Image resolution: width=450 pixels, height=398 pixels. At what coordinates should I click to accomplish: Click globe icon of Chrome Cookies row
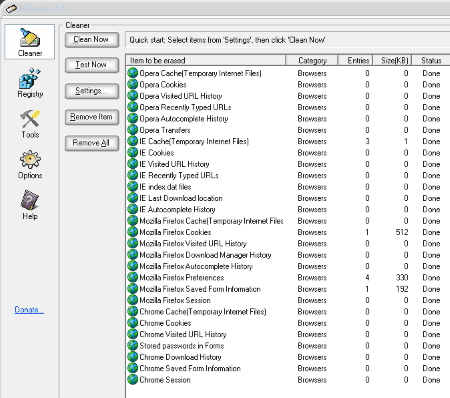(x=133, y=322)
